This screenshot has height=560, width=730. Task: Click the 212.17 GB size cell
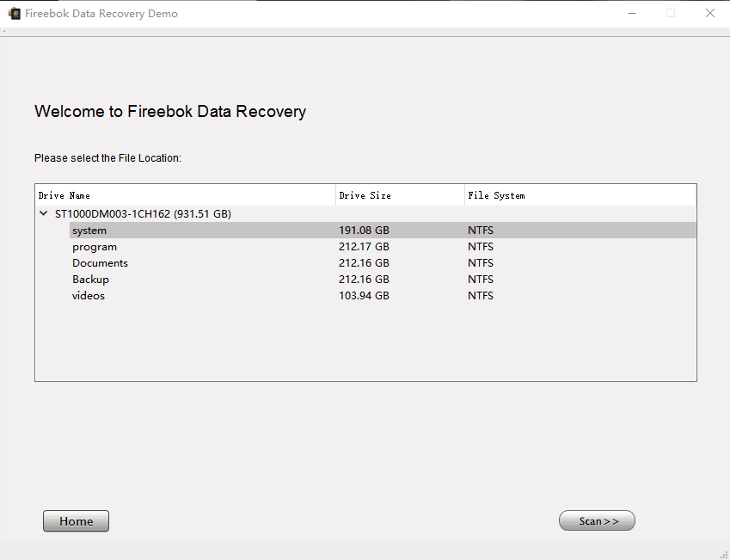coord(364,247)
